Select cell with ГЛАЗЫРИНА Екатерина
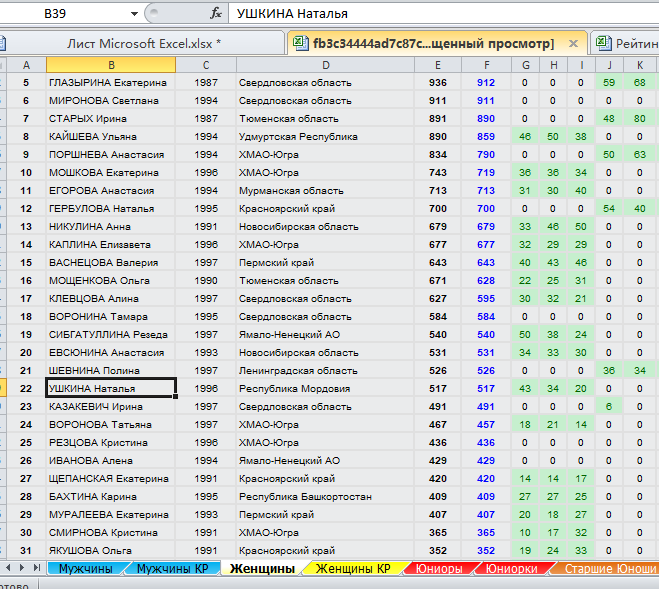Viewport: 659px width, 589px height. point(111,83)
